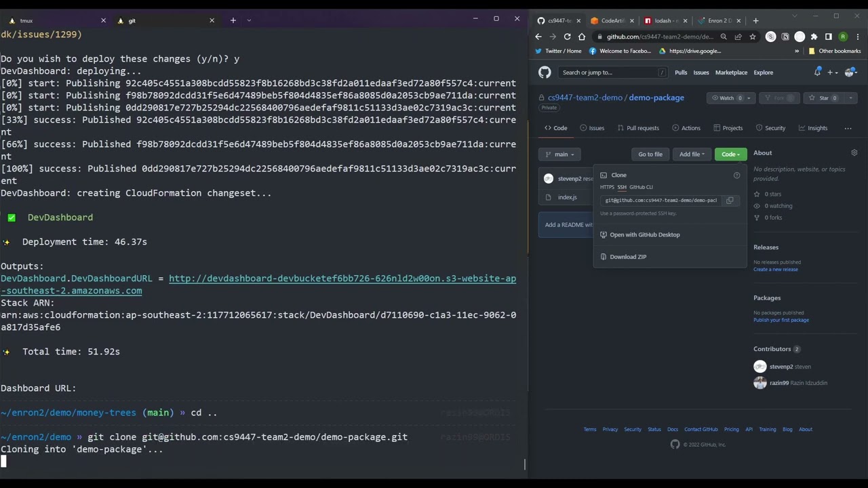
Task: Open a new browser tab
Action: (x=755, y=20)
